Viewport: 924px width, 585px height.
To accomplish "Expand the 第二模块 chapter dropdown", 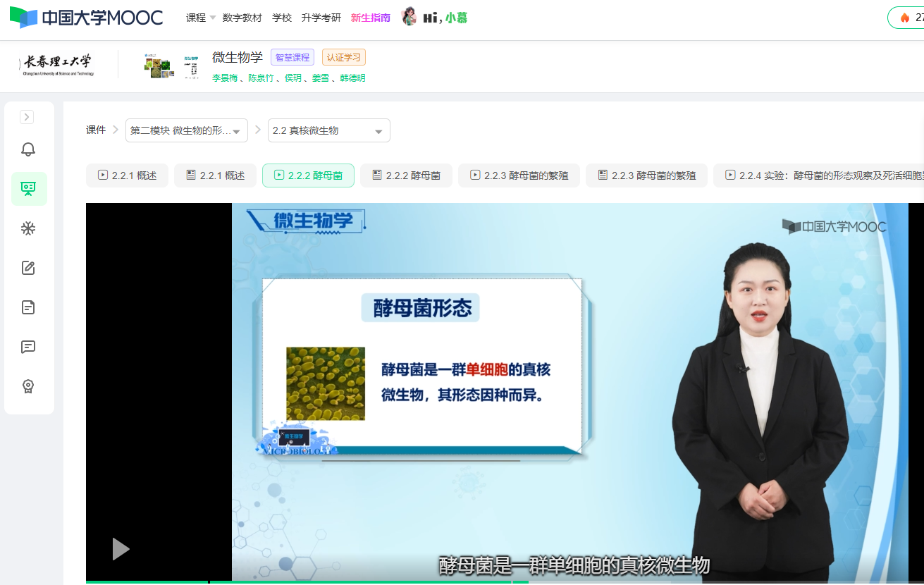I will point(187,130).
